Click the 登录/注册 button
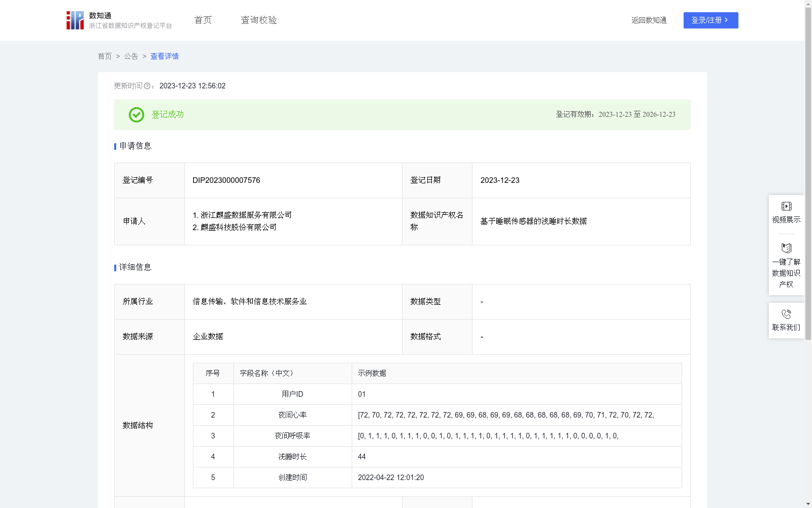Screen dimensions: 812x508 click(710, 20)
